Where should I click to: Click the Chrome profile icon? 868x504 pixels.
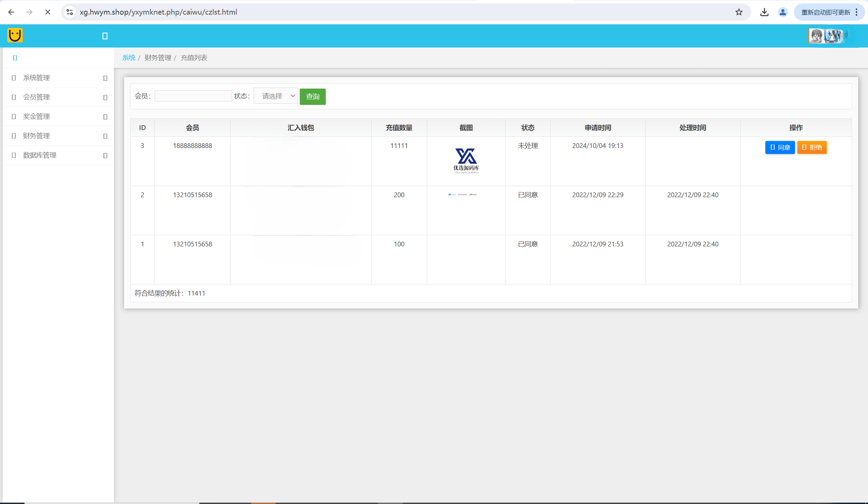coord(783,12)
